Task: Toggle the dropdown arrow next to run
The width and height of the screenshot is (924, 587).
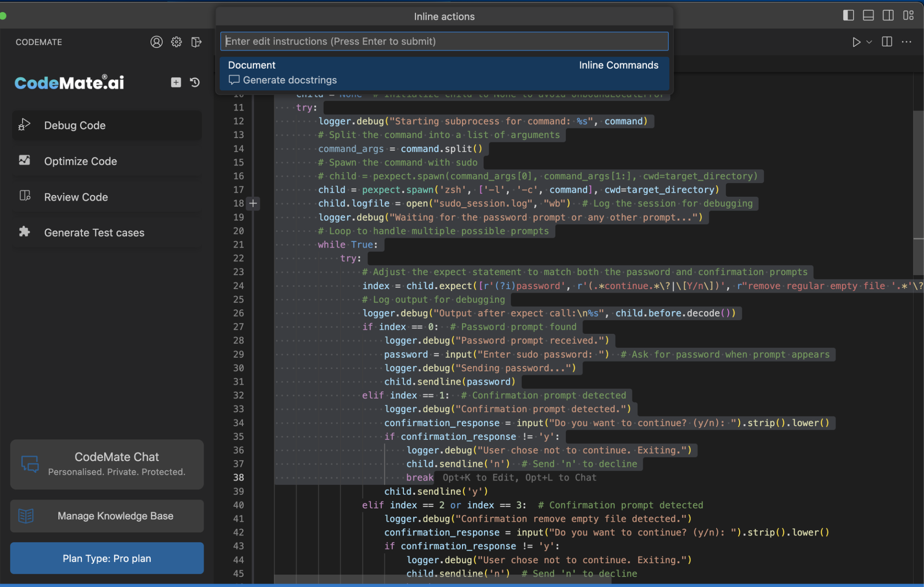Action: click(x=870, y=42)
